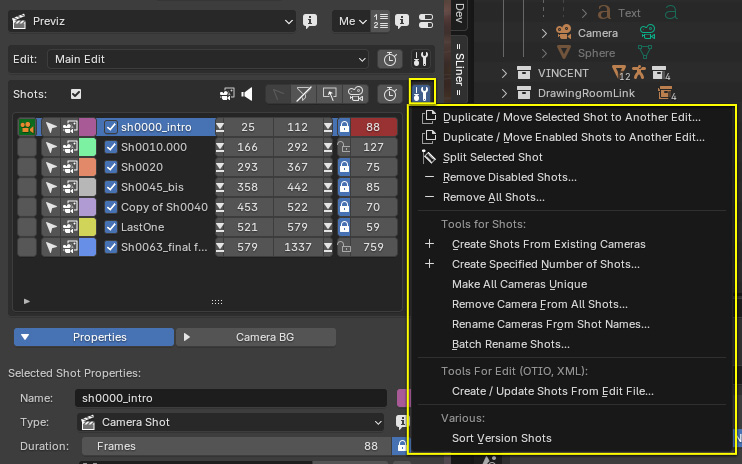Expand the VINCENT collection in outliner
742x464 pixels.
(507, 73)
